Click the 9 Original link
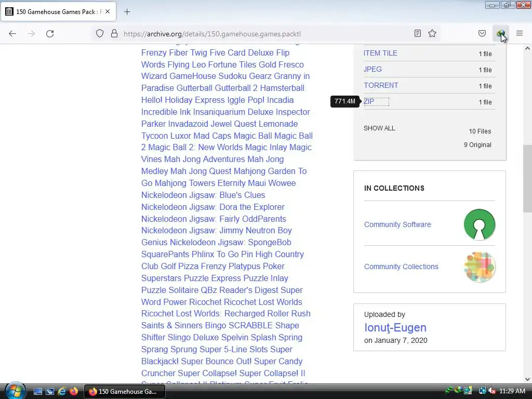 [x=477, y=145]
